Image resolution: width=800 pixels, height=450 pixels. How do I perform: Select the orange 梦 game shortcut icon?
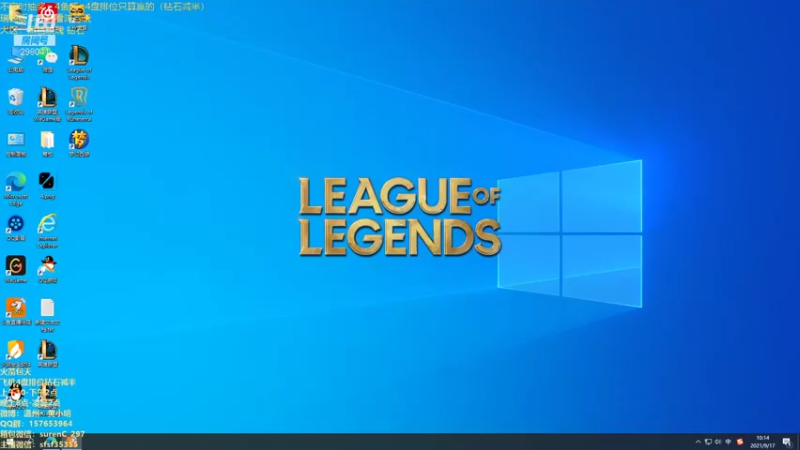coord(79,143)
